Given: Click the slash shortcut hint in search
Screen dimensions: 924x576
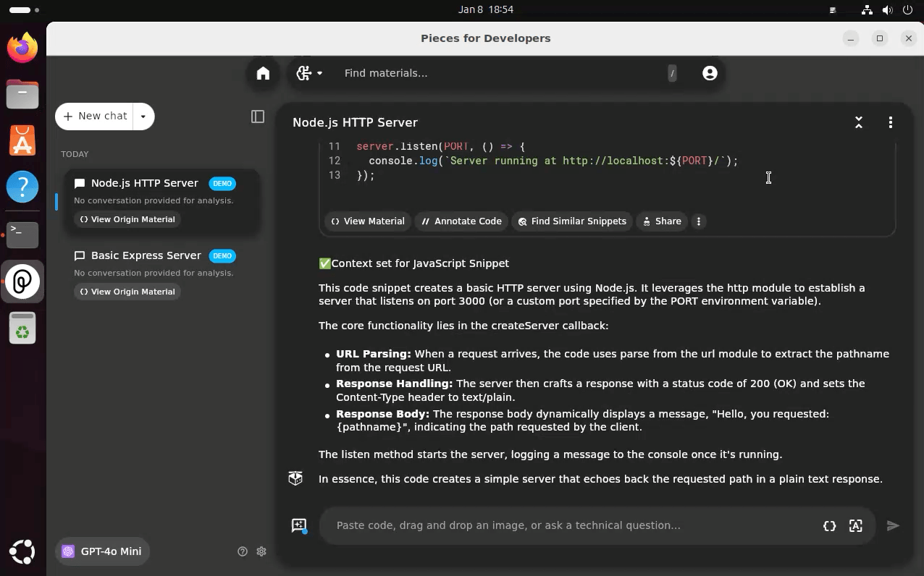Looking at the screenshot, I should (672, 73).
